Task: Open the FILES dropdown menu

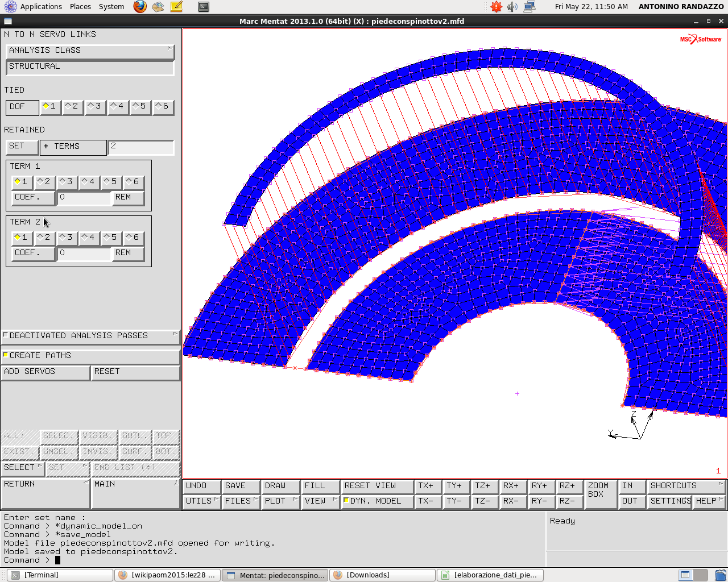Action: point(241,501)
